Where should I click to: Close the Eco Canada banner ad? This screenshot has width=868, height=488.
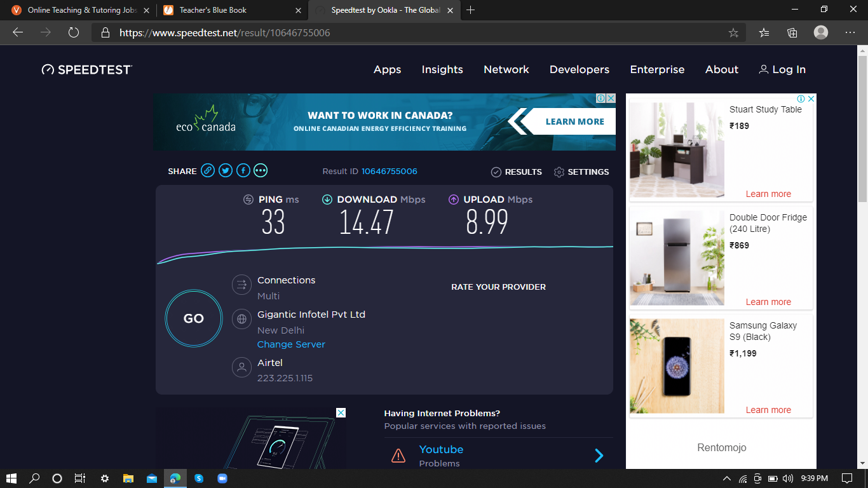point(611,98)
